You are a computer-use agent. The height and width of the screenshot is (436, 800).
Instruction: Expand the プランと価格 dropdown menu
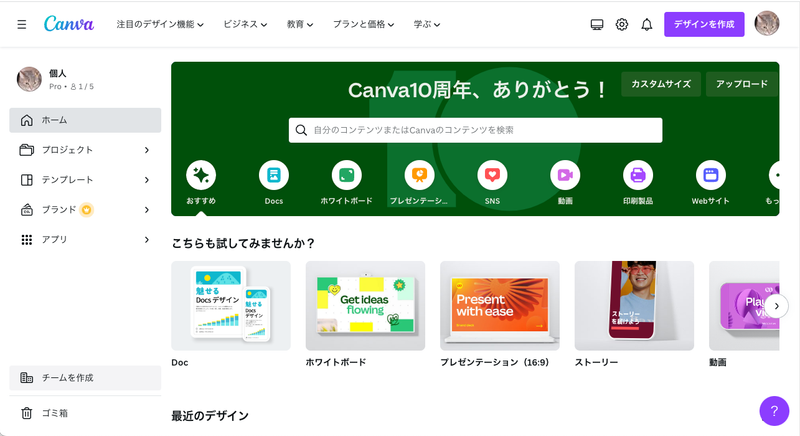coord(363,24)
